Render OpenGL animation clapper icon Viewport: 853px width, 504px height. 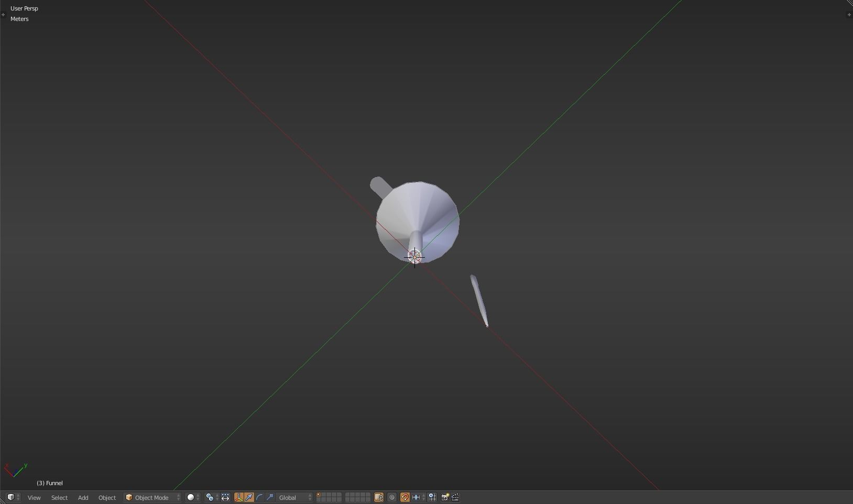click(455, 497)
